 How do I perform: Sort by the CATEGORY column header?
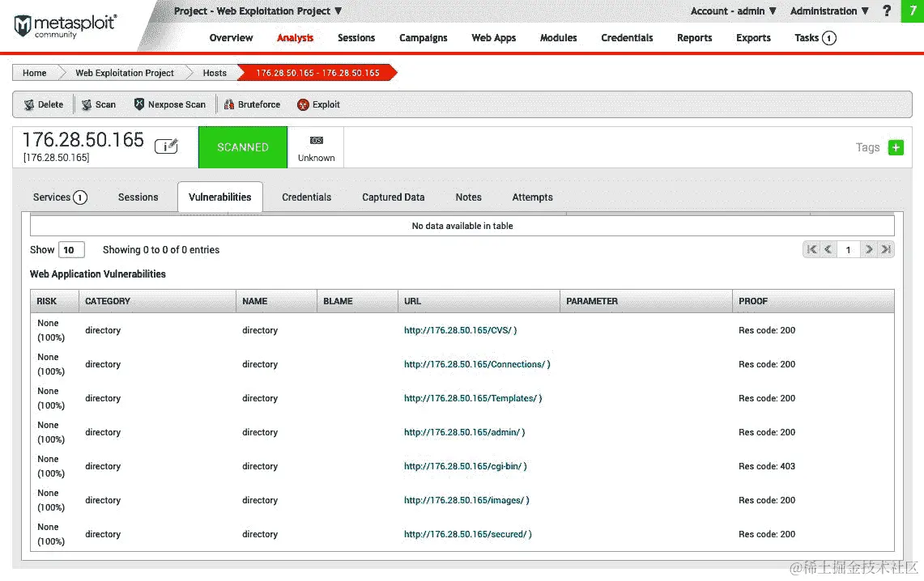(x=157, y=301)
